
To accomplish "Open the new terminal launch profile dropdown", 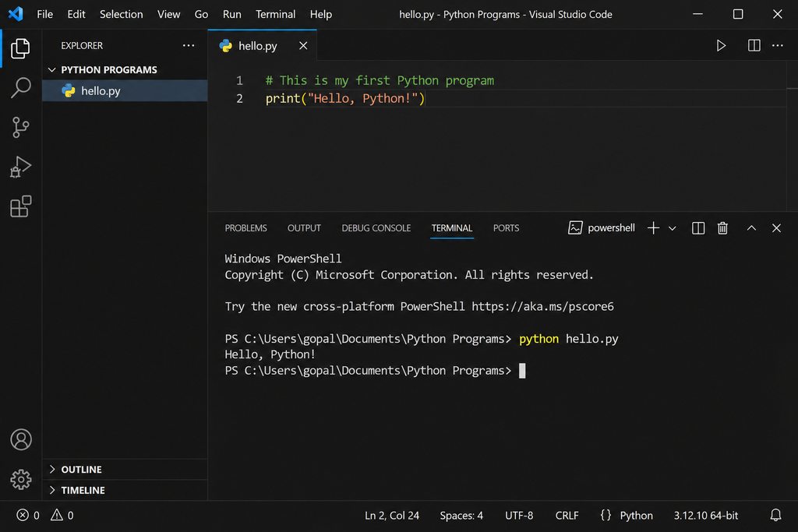I will (x=673, y=228).
